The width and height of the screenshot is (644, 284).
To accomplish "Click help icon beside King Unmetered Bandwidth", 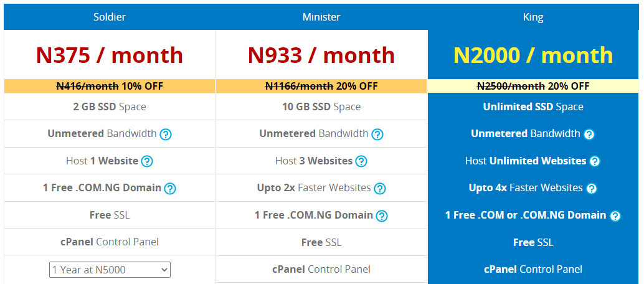I will pos(589,135).
